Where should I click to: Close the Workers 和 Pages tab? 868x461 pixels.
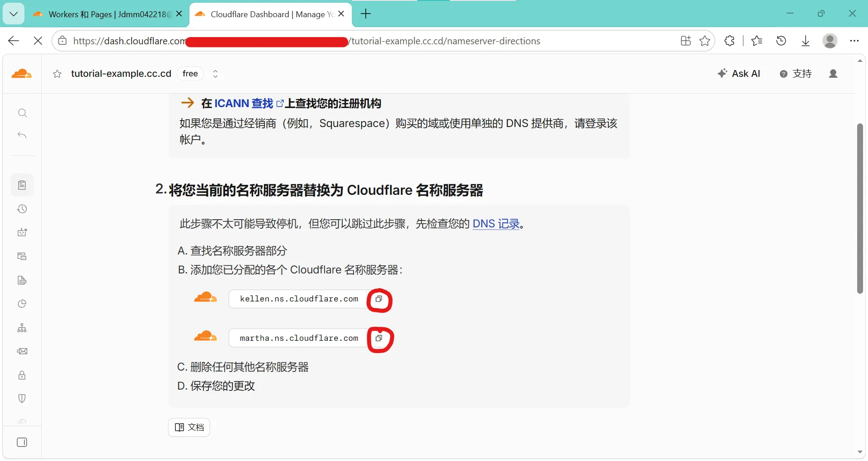click(x=179, y=14)
